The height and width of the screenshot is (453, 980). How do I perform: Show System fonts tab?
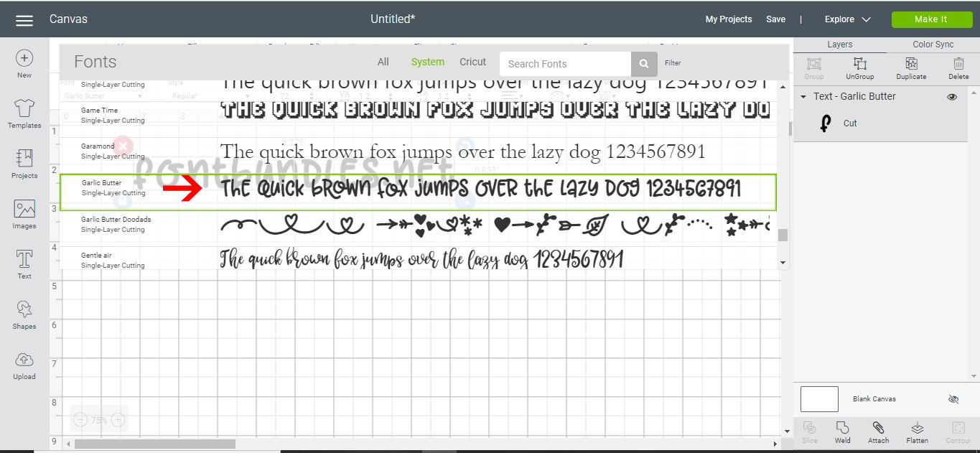[x=428, y=62]
